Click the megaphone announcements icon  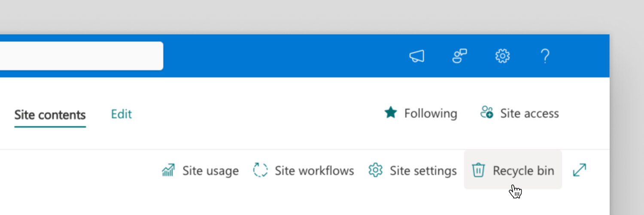(x=416, y=56)
